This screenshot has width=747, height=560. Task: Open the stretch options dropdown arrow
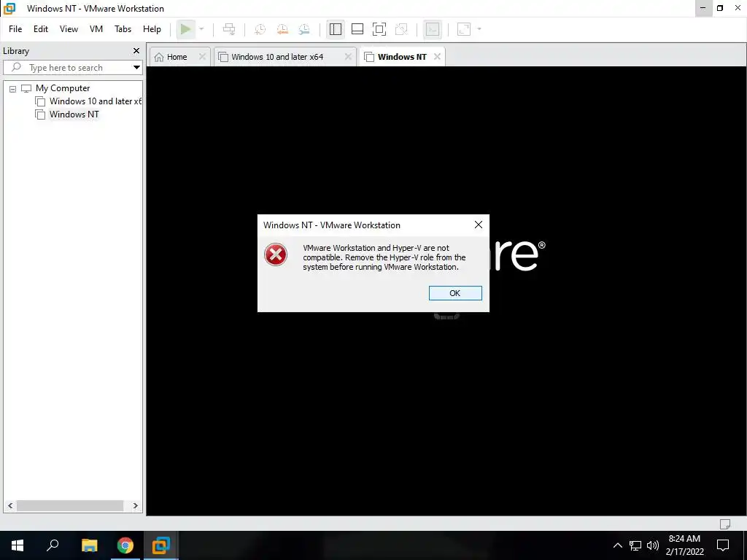[479, 29]
